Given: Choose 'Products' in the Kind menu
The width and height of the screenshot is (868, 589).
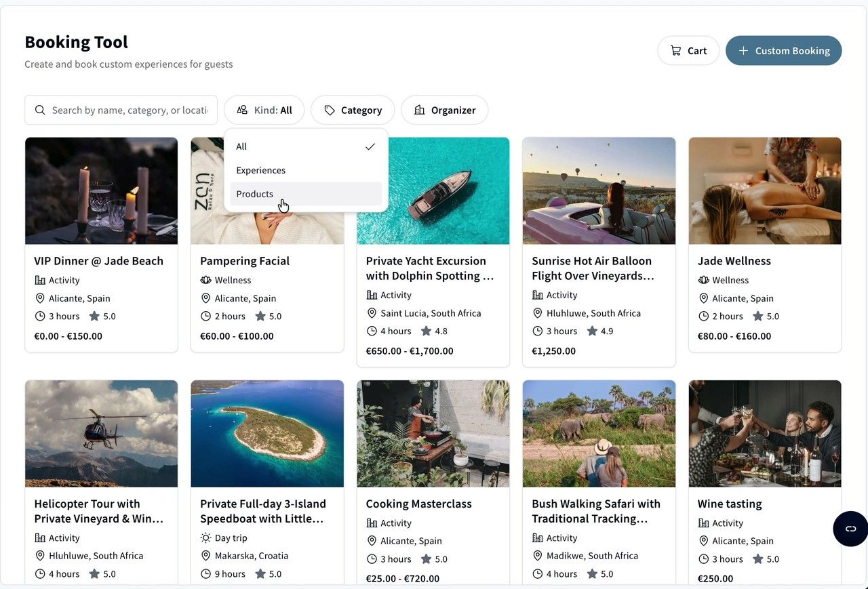Looking at the screenshot, I should pos(306,194).
